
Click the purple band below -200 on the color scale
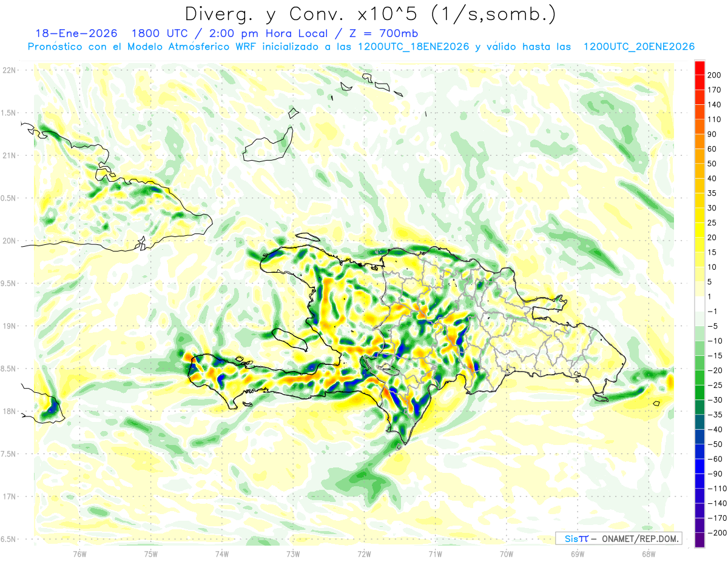point(699,540)
